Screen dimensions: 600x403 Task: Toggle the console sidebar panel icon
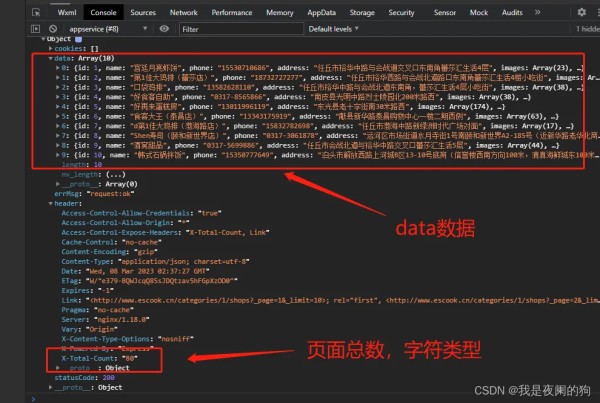click(35, 29)
